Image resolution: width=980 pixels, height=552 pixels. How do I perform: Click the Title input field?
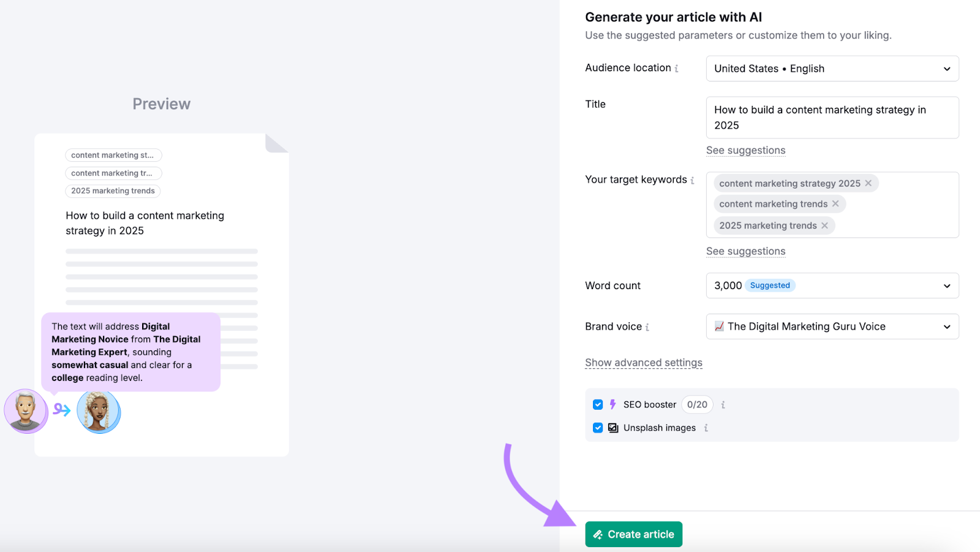tap(832, 118)
